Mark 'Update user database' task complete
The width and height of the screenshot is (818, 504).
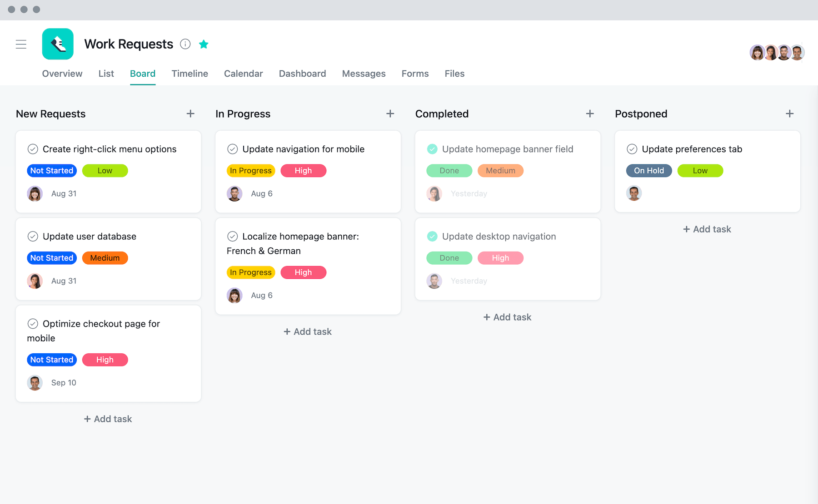33,237
